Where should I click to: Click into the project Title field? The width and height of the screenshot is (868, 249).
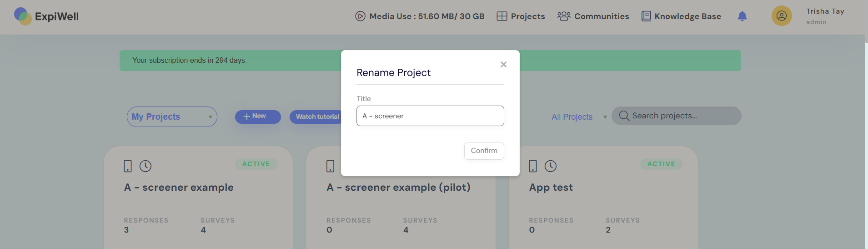click(x=430, y=116)
